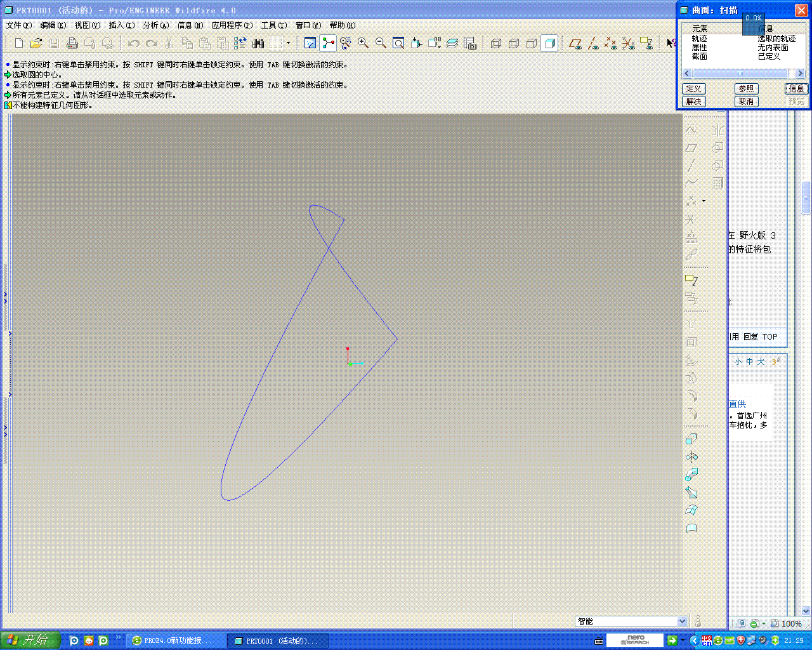This screenshot has width=812, height=650.
Task: Click the Repaint screen icon
Action: 310,43
